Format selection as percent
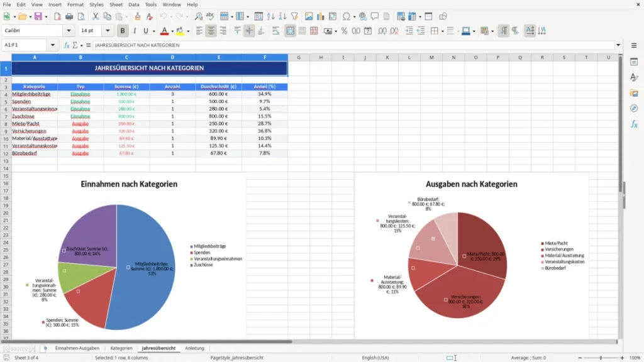The height and width of the screenshot is (362, 644). point(344,31)
